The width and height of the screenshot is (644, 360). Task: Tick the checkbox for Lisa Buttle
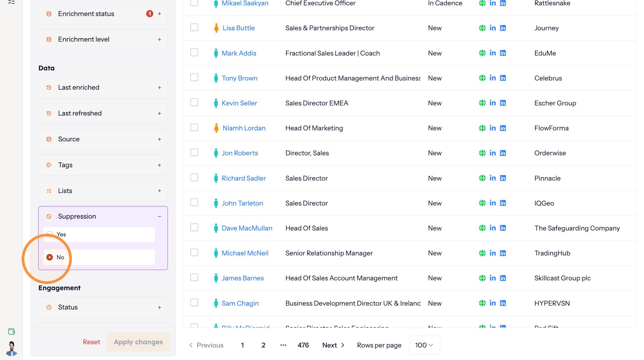(194, 27)
